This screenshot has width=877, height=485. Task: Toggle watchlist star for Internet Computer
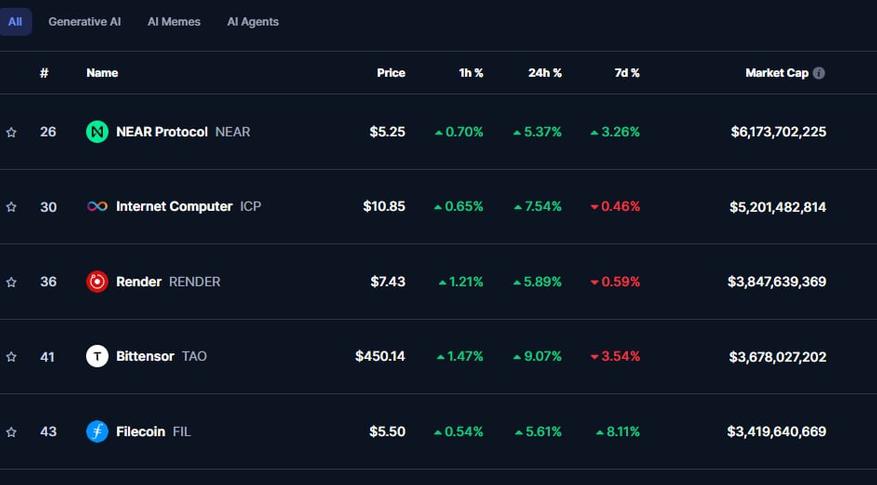(x=11, y=207)
